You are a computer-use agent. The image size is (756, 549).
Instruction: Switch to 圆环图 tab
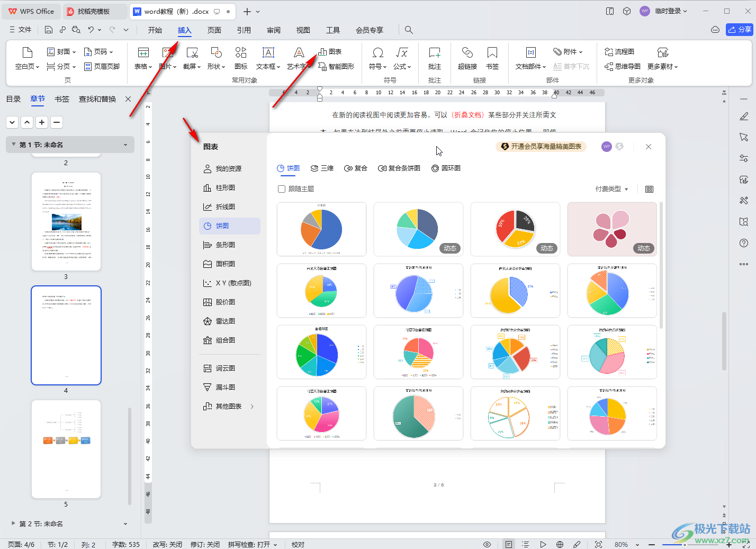coord(446,168)
